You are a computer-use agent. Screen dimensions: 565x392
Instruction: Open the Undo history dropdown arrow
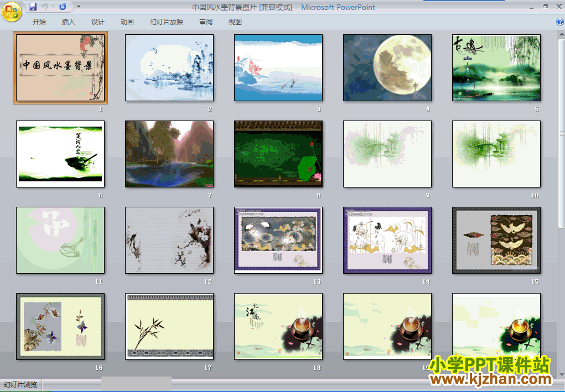(53, 7)
